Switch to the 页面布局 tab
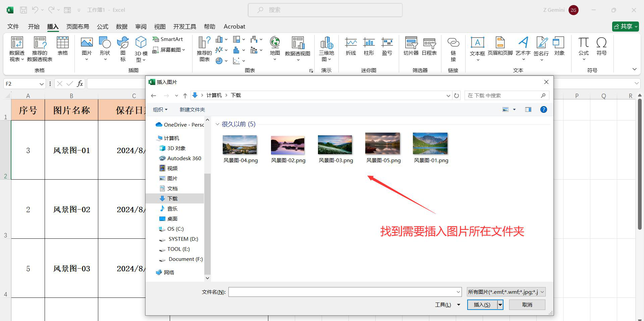This screenshot has height=321, width=644. 78,27
